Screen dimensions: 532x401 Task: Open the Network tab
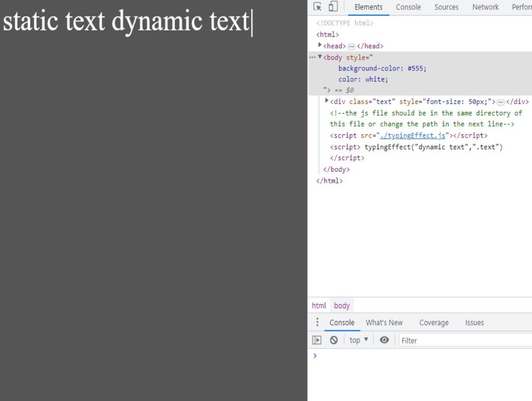click(x=485, y=7)
